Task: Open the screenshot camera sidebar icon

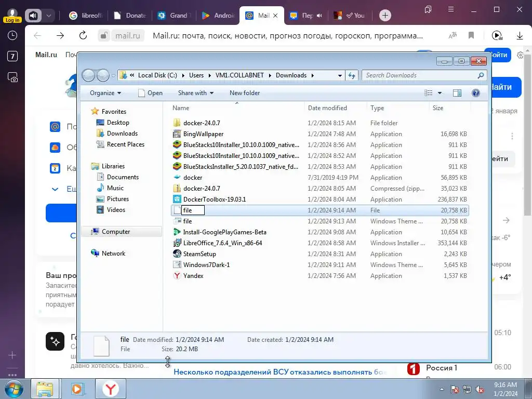Action: click(12, 77)
